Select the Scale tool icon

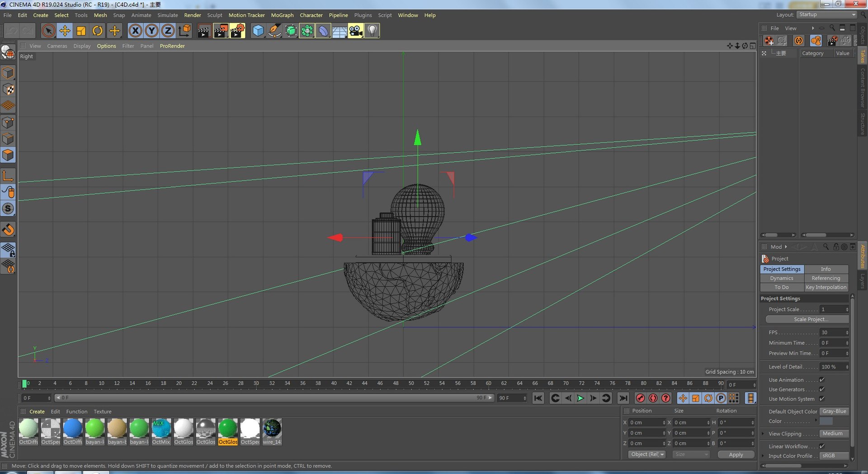[81, 31]
